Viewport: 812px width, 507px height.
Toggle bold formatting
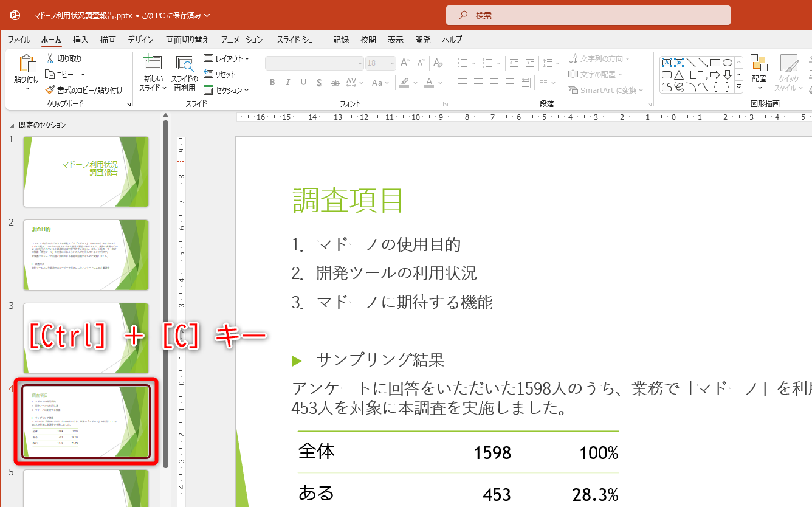pyautogui.click(x=272, y=83)
